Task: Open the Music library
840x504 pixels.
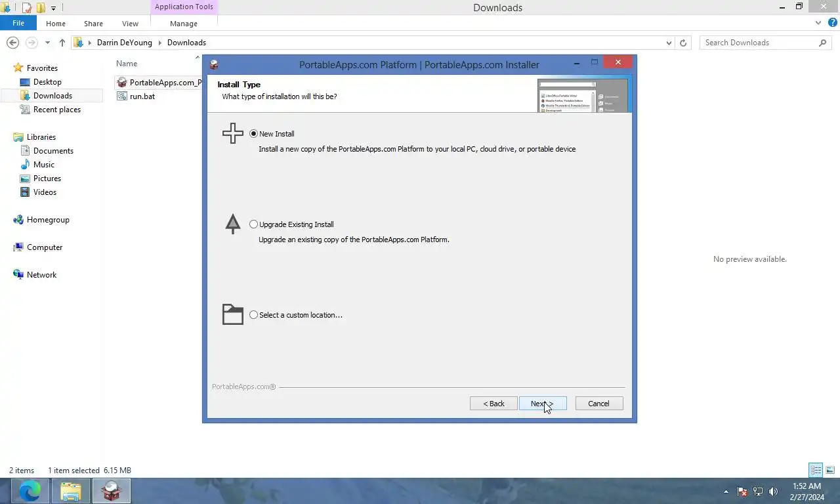Action: (44, 165)
